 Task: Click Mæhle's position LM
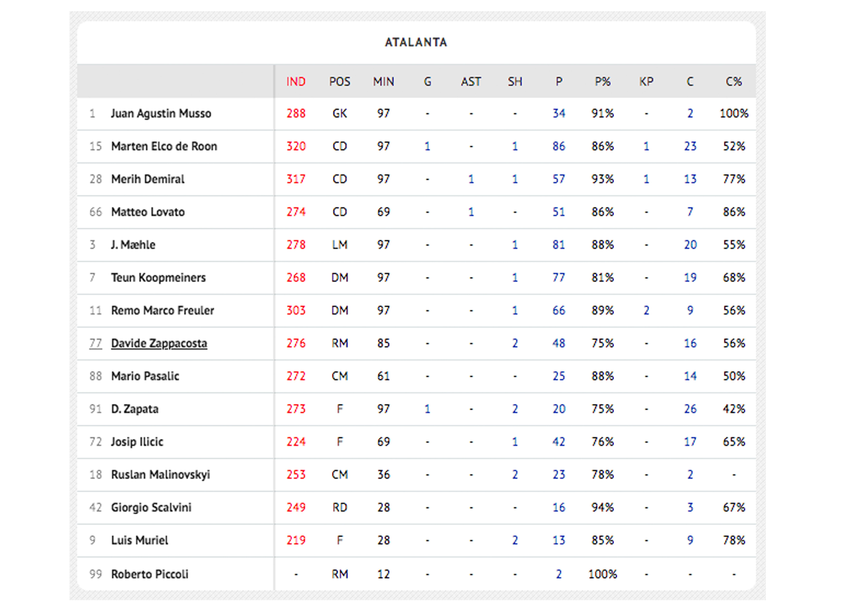click(x=339, y=245)
